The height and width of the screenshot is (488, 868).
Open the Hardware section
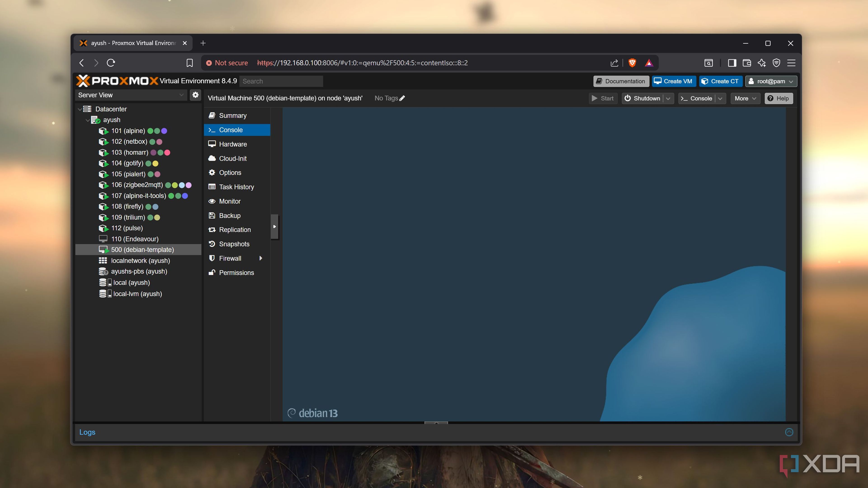pos(237,144)
